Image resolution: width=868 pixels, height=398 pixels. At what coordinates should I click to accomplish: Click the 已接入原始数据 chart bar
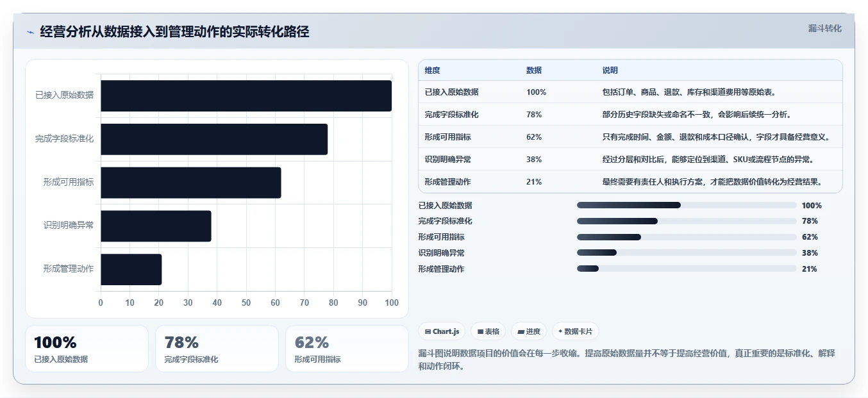[x=246, y=95]
